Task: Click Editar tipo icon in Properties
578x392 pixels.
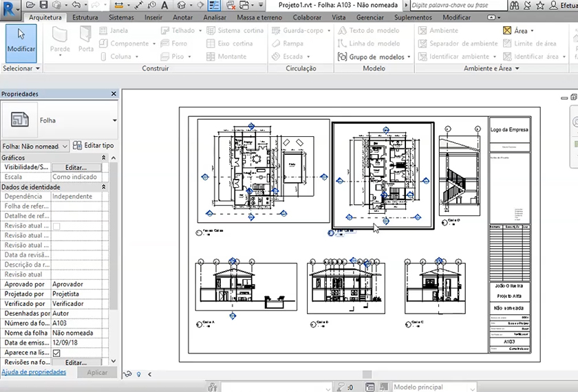Action: tap(77, 146)
